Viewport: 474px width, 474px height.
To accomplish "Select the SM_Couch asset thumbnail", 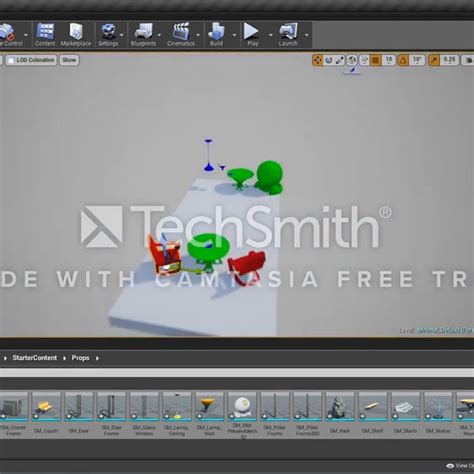I will tap(46, 406).
